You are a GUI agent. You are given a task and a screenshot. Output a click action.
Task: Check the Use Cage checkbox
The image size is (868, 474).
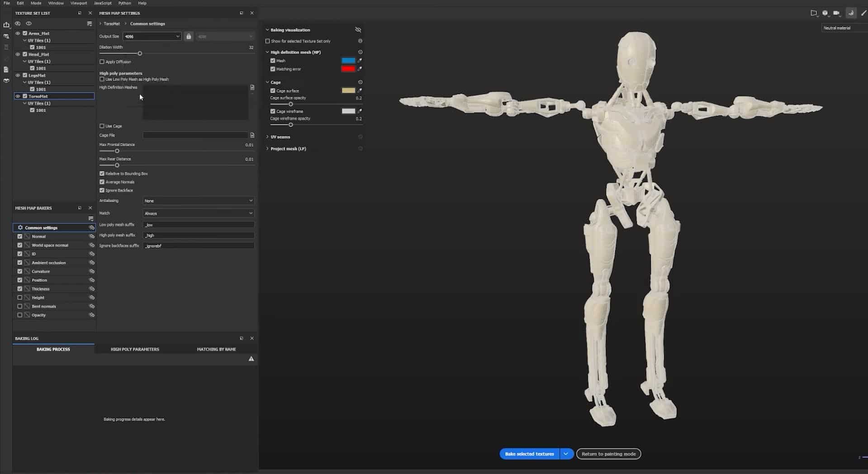pos(102,126)
